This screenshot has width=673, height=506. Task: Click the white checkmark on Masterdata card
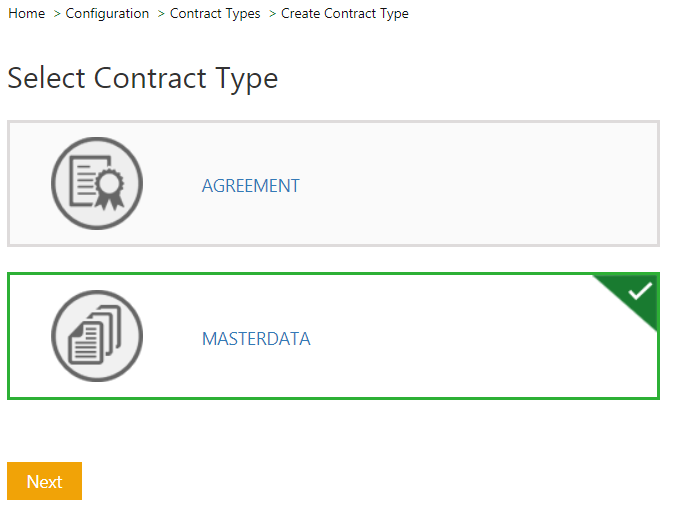point(640,291)
